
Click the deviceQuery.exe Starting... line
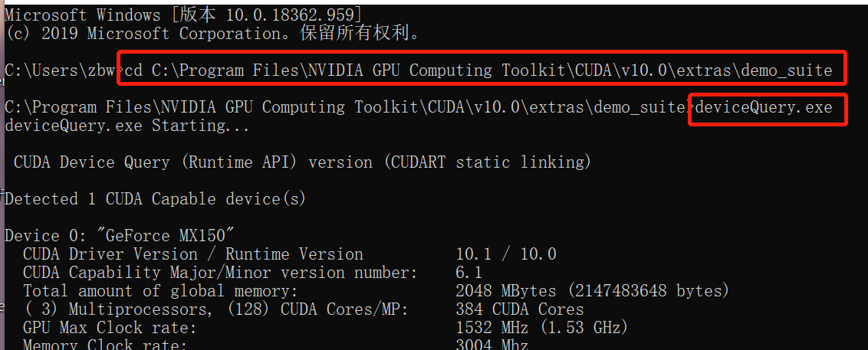pyautogui.click(x=127, y=126)
